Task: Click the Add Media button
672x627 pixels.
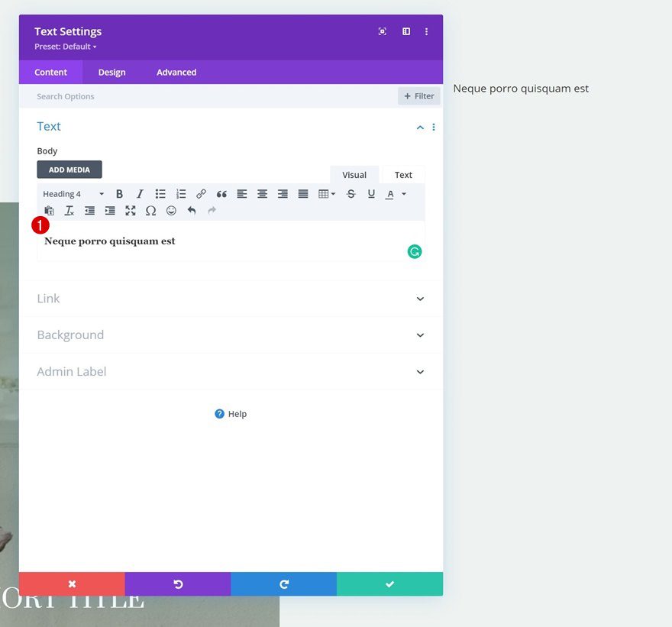Action: click(x=69, y=169)
